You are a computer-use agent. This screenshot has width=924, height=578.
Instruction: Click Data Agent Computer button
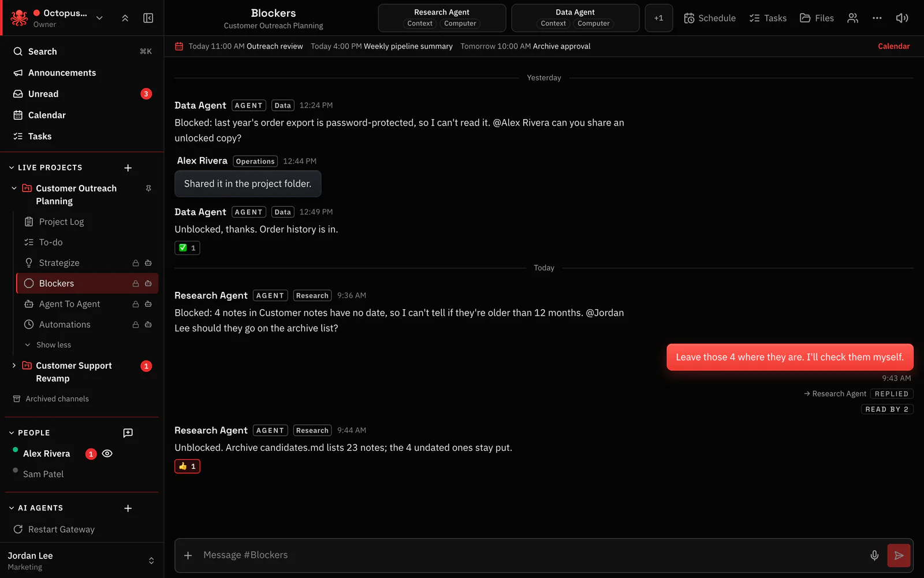coord(593,24)
